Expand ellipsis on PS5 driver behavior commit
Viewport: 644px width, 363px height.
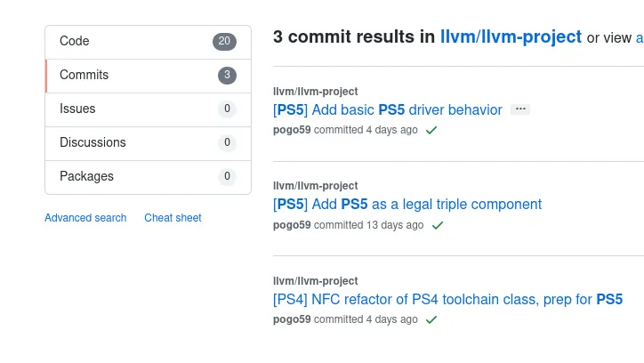(520, 109)
